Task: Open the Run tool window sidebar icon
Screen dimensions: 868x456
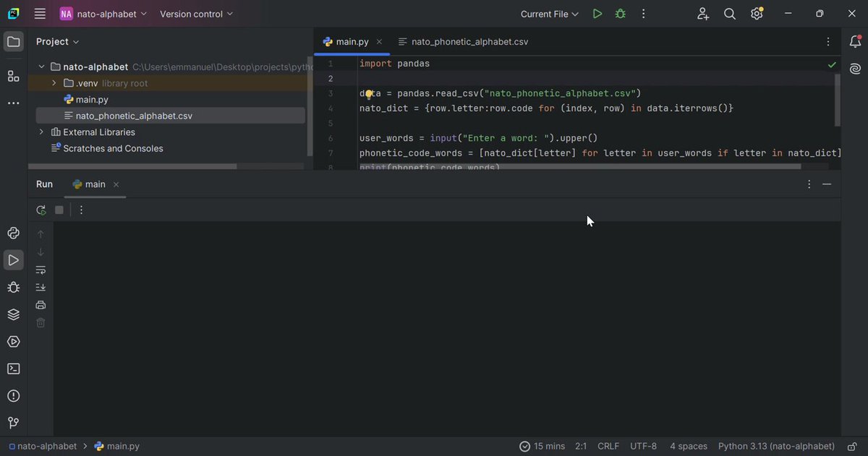Action: (13, 259)
